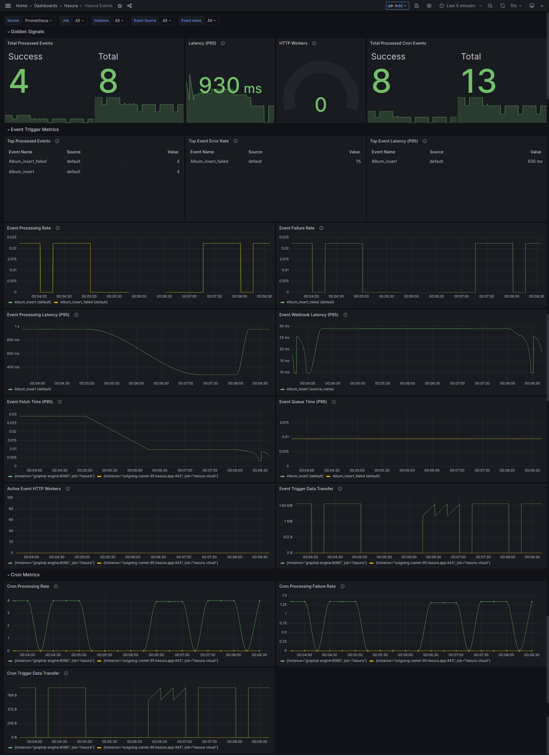
Task: Show info icon for Event Failure Rate
Action: click(x=321, y=228)
